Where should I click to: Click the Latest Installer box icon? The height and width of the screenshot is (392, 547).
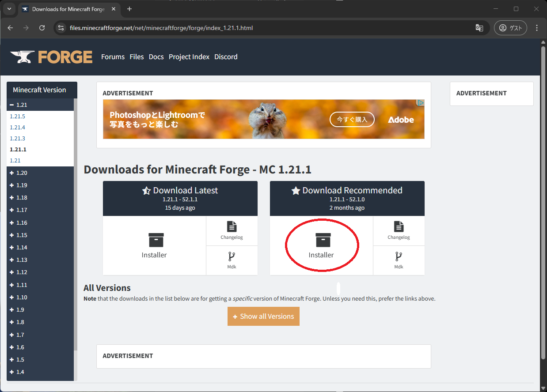(x=156, y=240)
